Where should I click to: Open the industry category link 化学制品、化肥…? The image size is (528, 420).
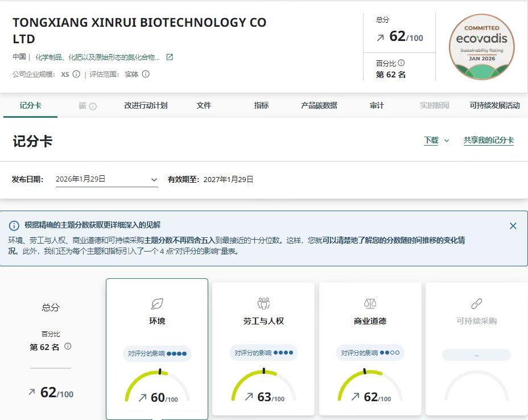(x=97, y=57)
